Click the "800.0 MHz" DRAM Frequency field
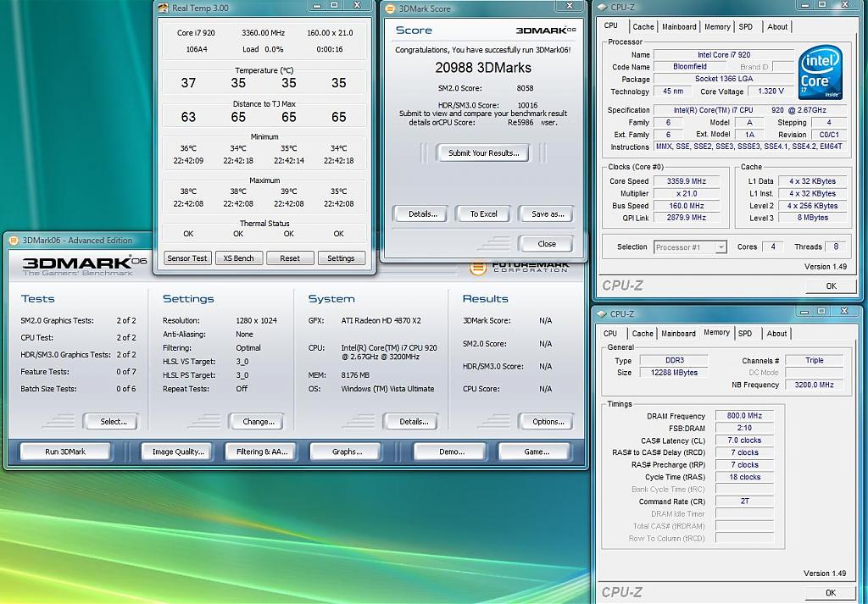This screenshot has height=604, width=868. point(744,416)
